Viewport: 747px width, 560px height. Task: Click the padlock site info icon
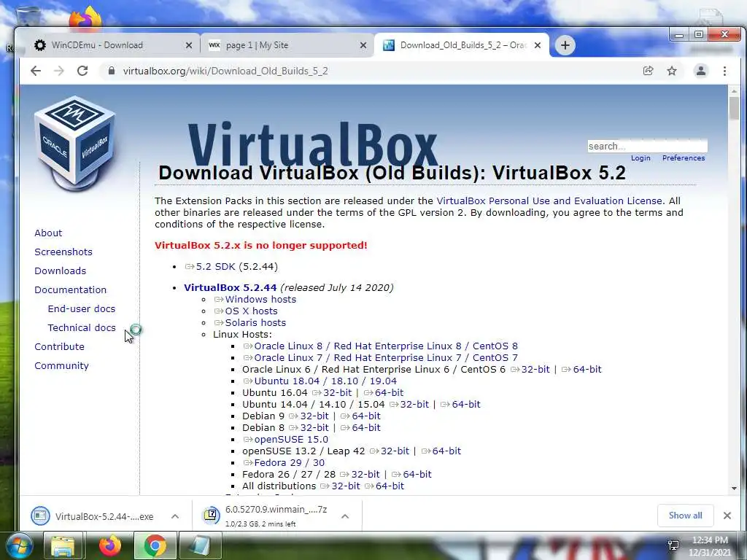point(112,71)
